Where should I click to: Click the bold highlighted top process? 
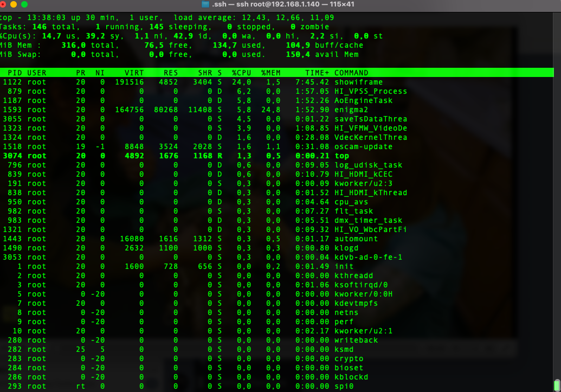click(x=341, y=156)
